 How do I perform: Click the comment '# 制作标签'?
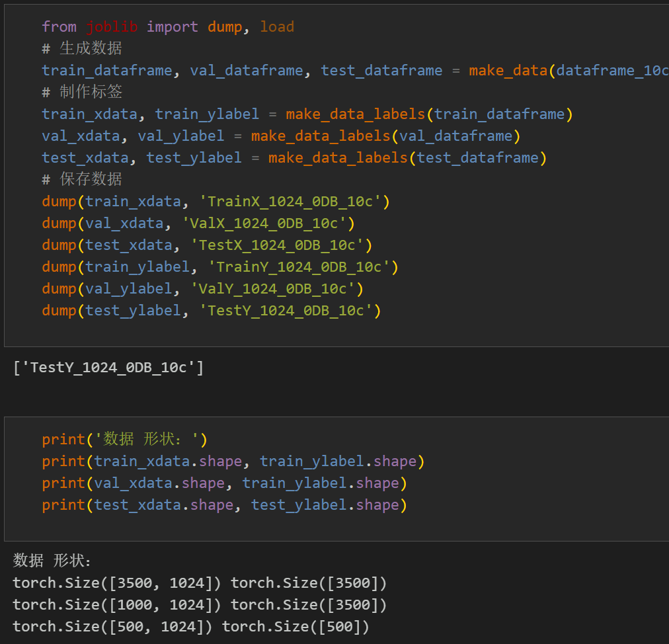[x=82, y=92]
